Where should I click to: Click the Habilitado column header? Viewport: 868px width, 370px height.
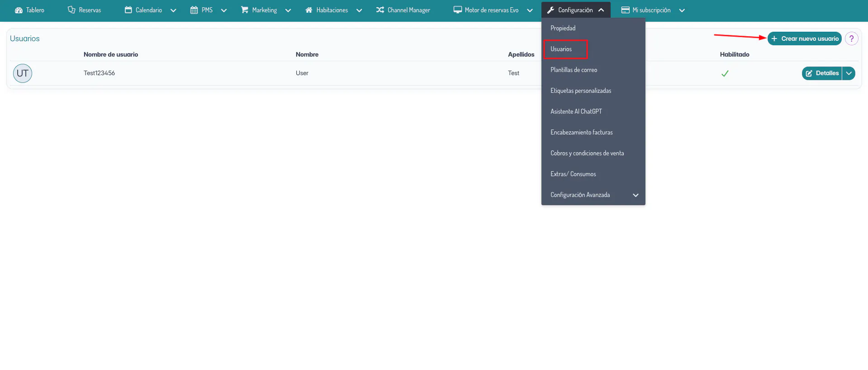pos(735,54)
